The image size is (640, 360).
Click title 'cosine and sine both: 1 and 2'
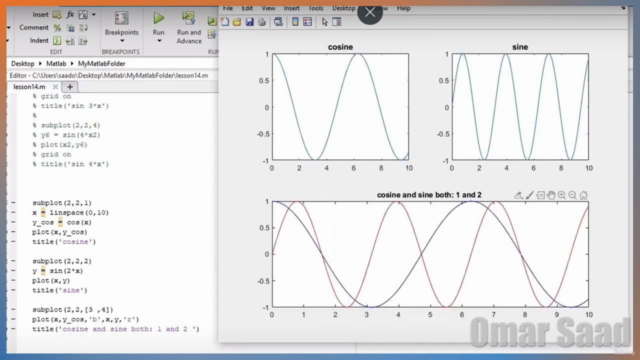429,195
